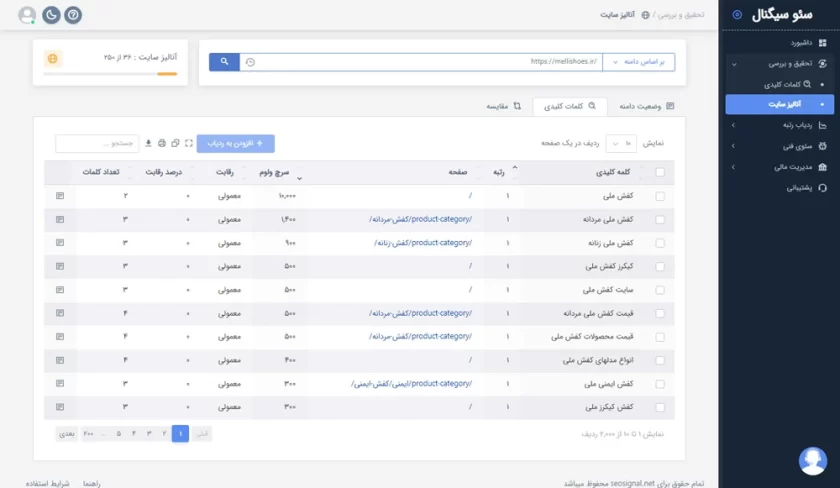Go to بعدی next page button
The image size is (840, 488).
(x=67, y=433)
